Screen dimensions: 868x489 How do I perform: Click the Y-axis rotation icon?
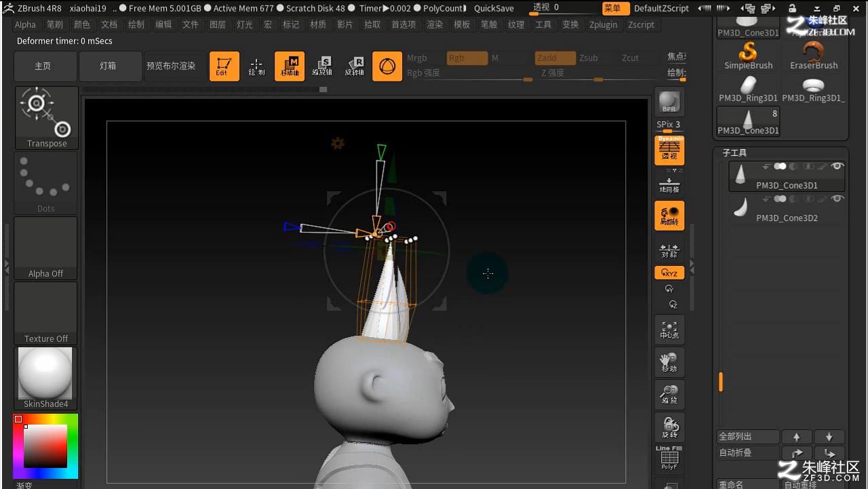click(x=669, y=289)
